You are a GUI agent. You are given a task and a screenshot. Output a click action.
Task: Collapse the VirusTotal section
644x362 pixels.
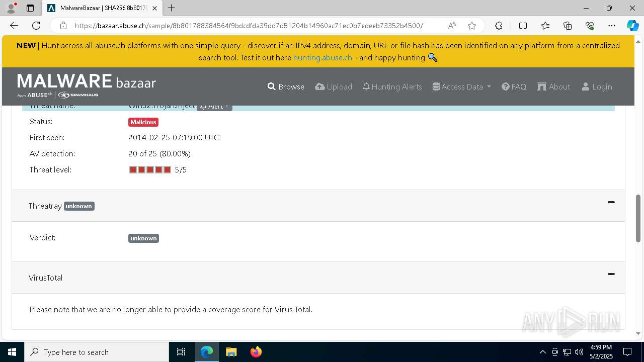pos(611,274)
